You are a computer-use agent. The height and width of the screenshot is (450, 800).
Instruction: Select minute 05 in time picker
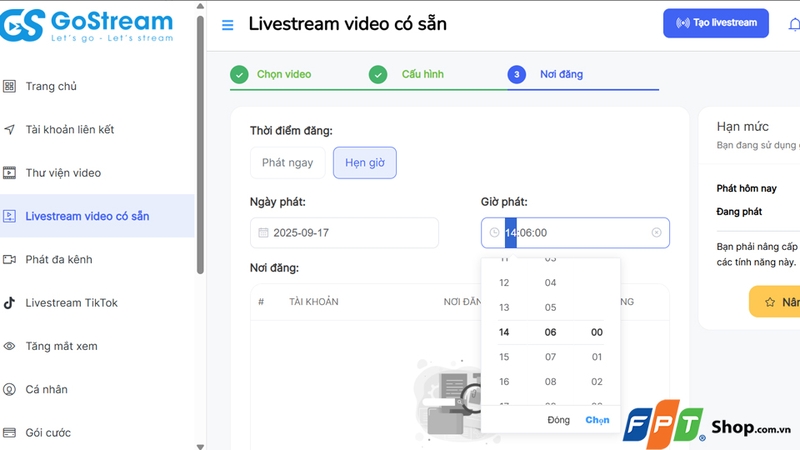[x=550, y=308]
